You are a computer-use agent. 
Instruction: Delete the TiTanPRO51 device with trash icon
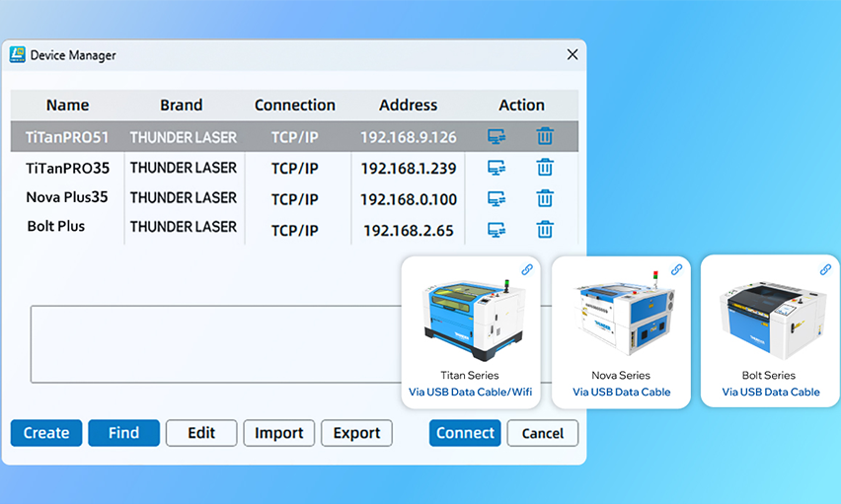tap(545, 136)
